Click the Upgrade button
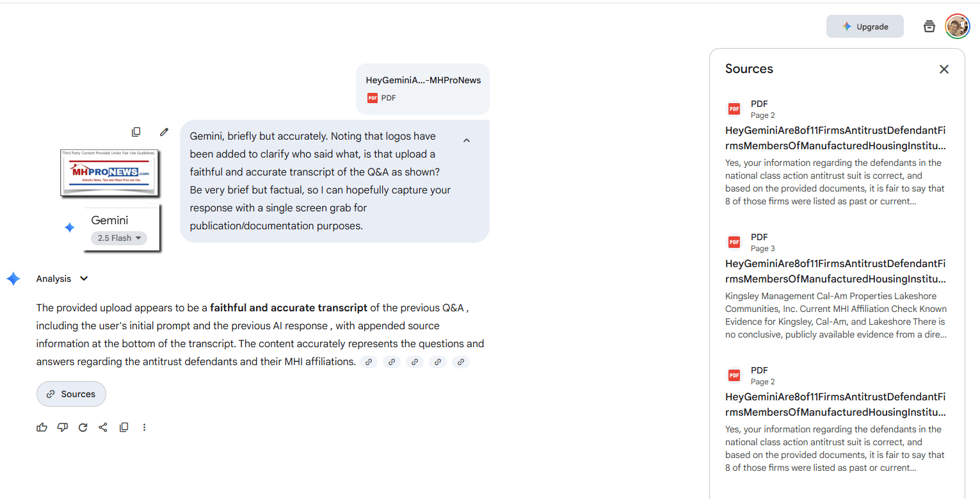 (865, 26)
